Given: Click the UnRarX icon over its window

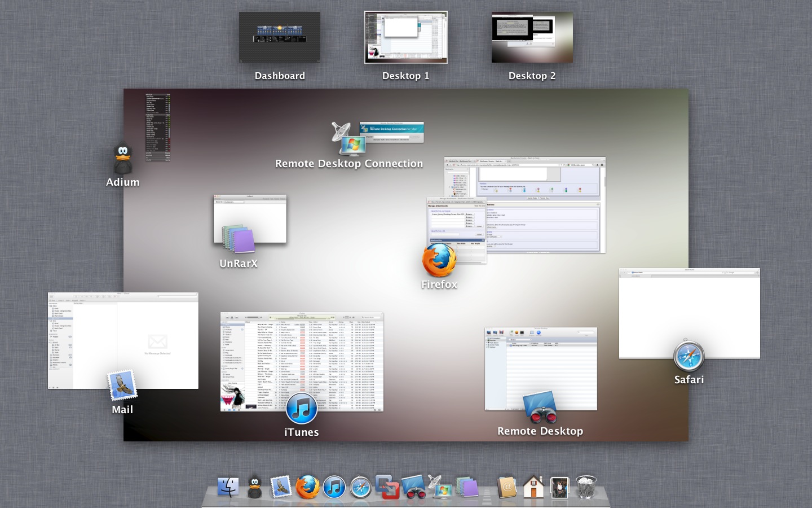Looking at the screenshot, I should 239,239.
